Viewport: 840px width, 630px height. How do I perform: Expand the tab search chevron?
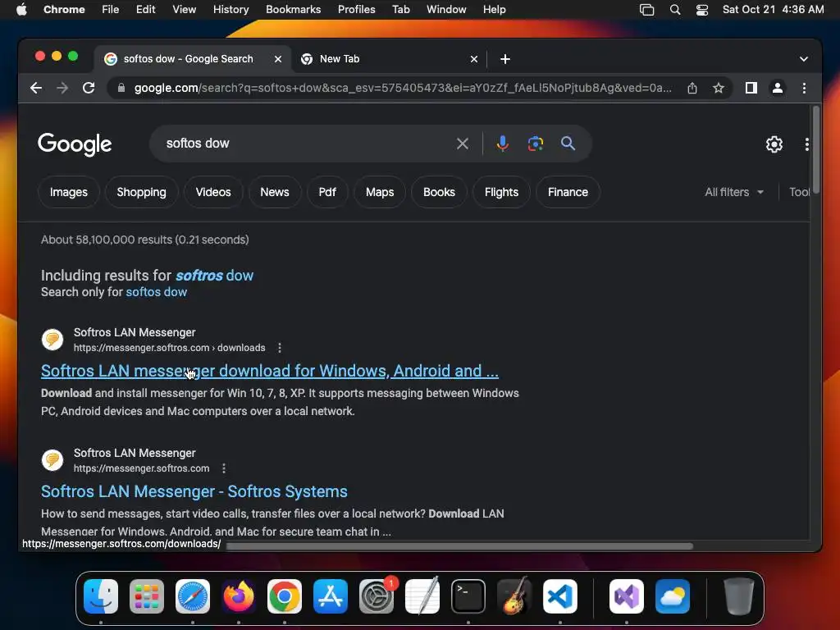pyautogui.click(x=804, y=59)
